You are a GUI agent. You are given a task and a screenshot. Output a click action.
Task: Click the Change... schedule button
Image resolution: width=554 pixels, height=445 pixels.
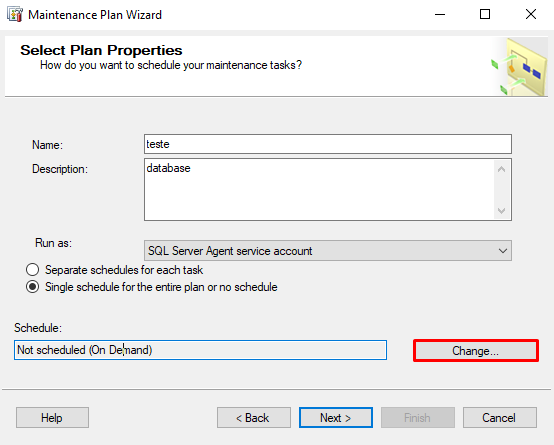(476, 351)
